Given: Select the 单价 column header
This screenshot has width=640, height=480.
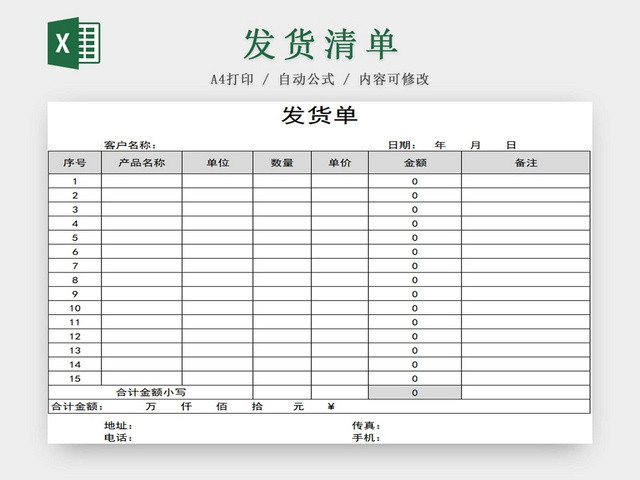Looking at the screenshot, I should tap(340, 163).
